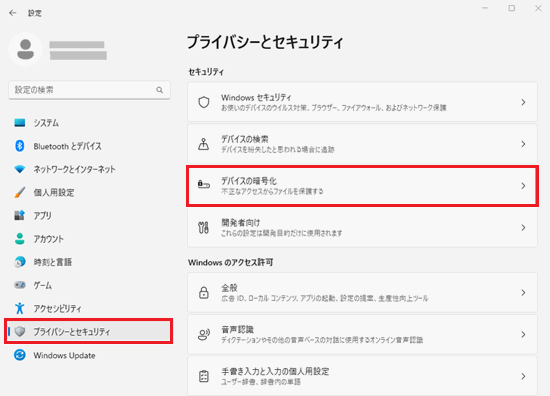Select アカウント in sidebar

(89, 239)
